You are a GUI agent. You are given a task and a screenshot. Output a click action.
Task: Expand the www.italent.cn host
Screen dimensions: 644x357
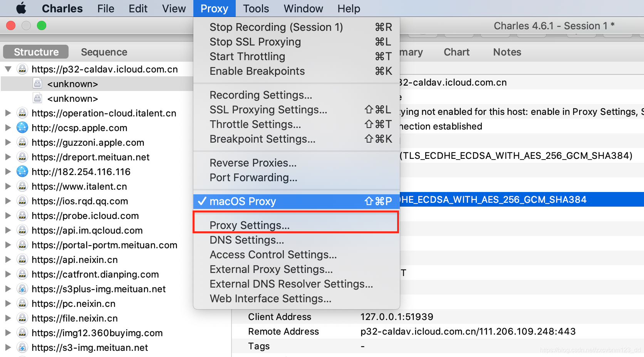(x=8, y=186)
